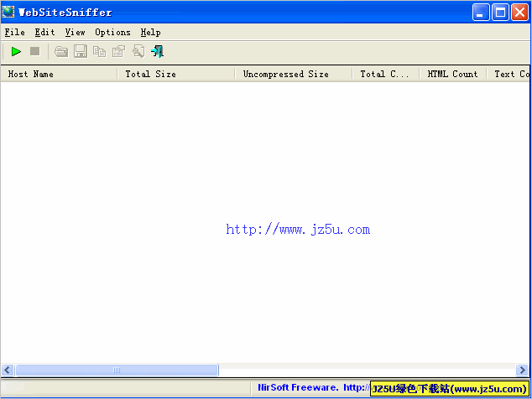Click the gray stop capture icon
532x399 pixels.
[35, 51]
